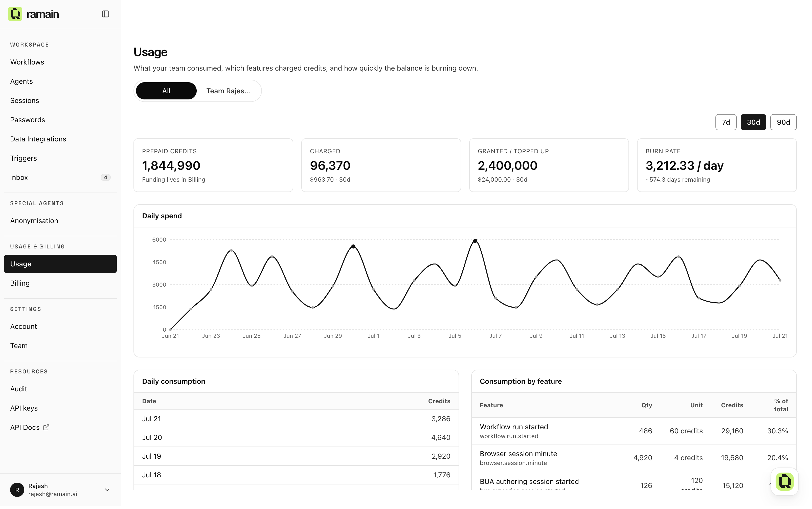The height and width of the screenshot is (509, 812).
Task: Open Account settings
Action: 61,327
